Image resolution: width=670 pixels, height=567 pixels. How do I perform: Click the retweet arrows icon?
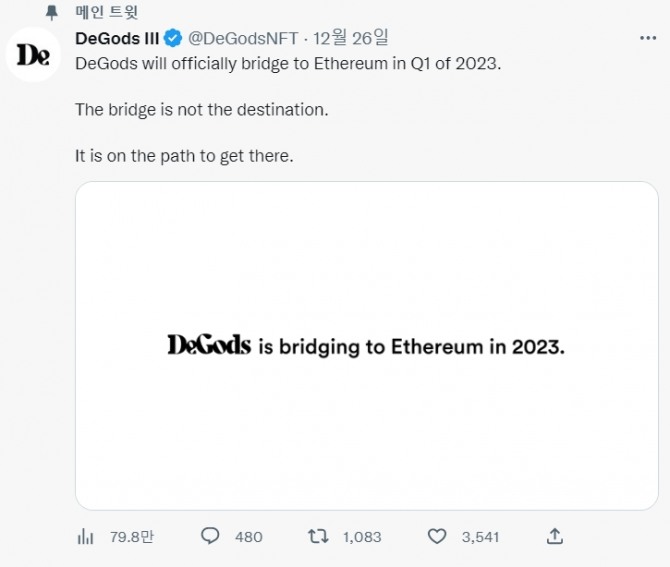[318, 537]
